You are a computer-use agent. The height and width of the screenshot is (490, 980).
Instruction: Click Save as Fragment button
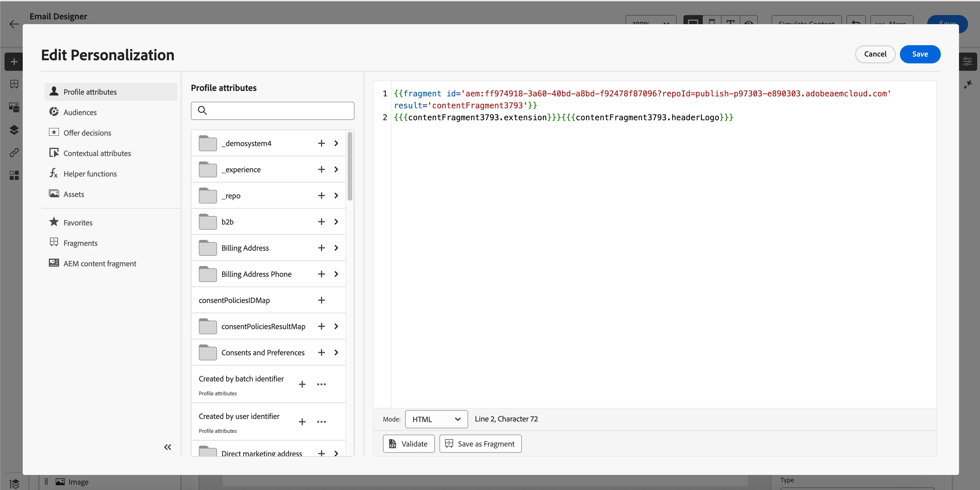(x=480, y=444)
